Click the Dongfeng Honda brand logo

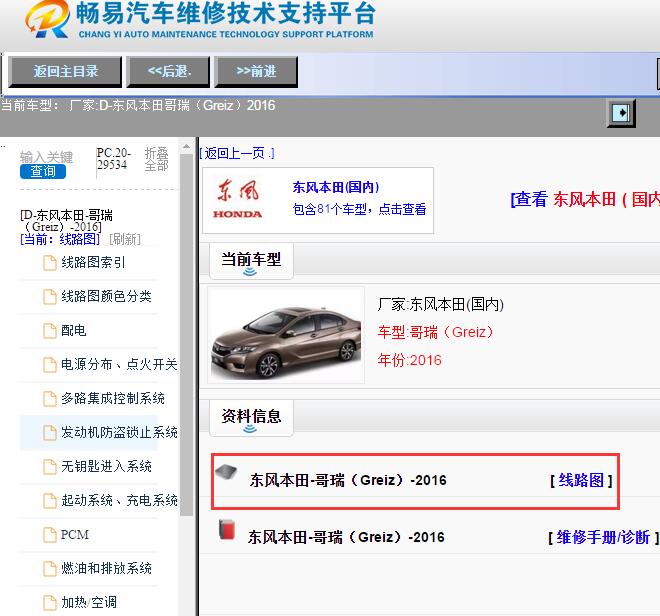(238, 199)
